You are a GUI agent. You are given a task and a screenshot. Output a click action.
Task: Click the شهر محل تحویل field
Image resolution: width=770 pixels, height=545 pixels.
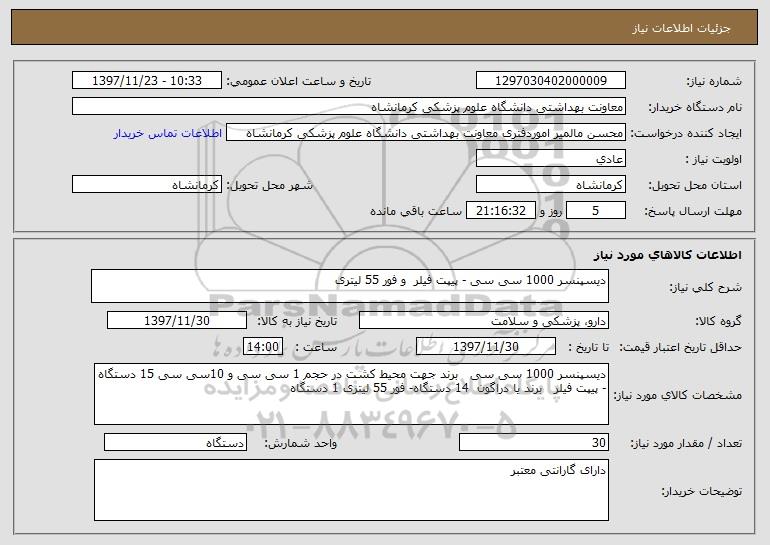(147, 184)
